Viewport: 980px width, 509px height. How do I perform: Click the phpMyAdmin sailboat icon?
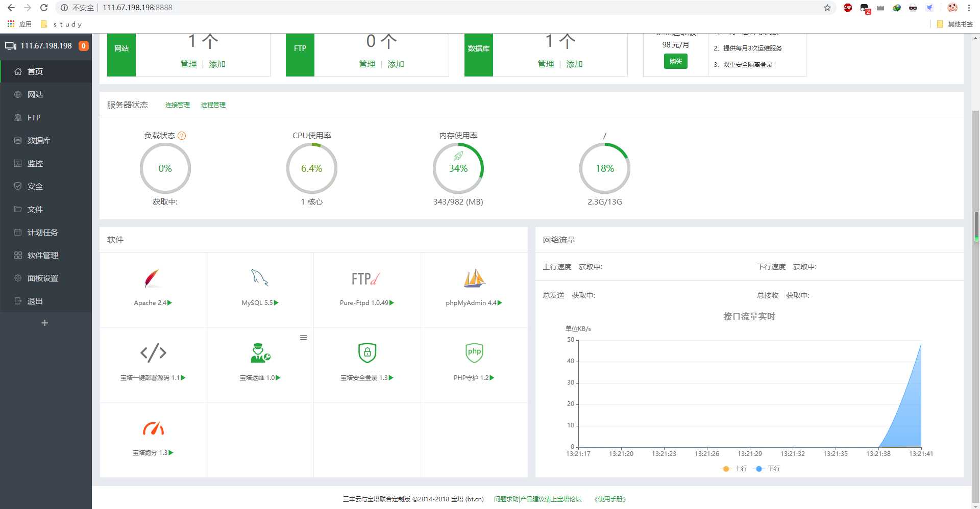474,278
